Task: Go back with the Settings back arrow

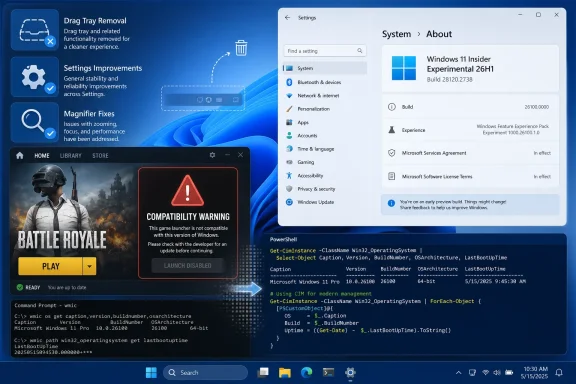Action: pyautogui.click(x=287, y=18)
